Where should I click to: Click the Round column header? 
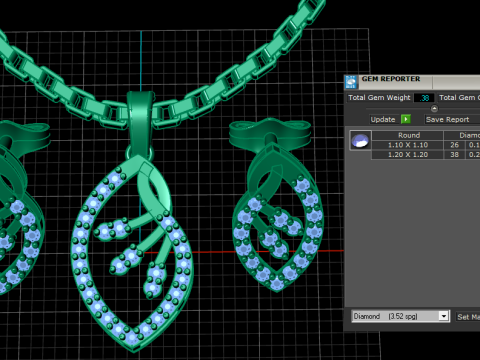pos(408,135)
